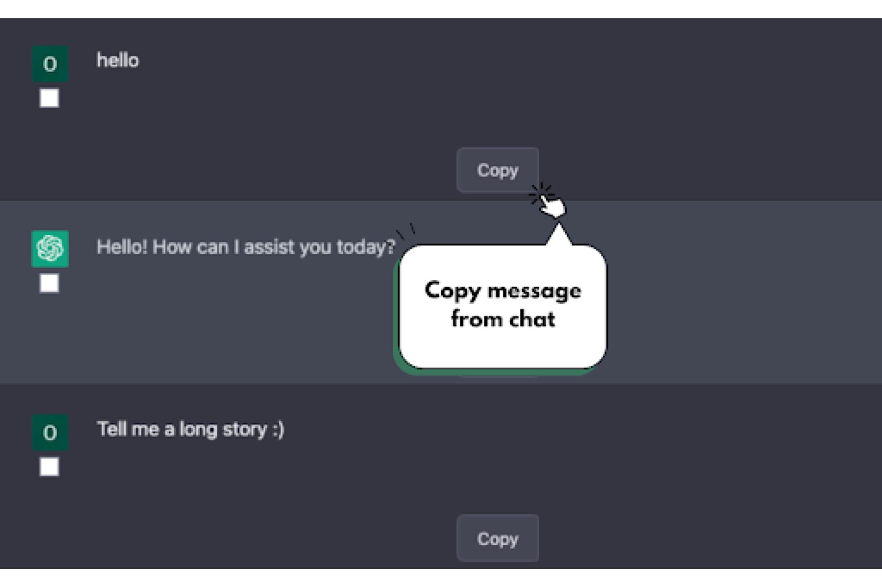The height and width of the screenshot is (588, 882).
Task: Click the O avatar beside the hello message
Action: [50, 64]
